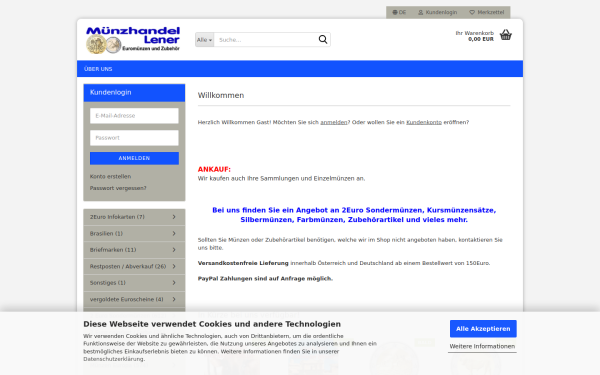Open Merkzettel in the top bar
The width and height of the screenshot is (600, 375).
point(487,12)
